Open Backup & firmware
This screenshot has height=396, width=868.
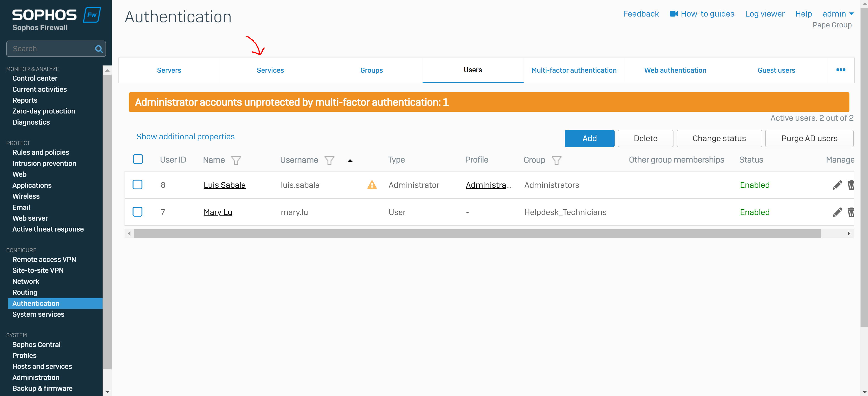click(x=42, y=388)
